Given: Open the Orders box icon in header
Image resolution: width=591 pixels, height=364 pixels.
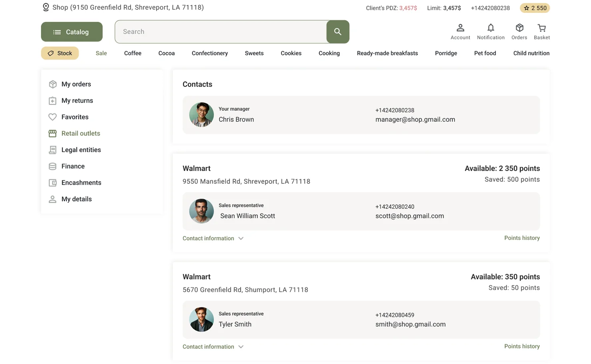Looking at the screenshot, I should coord(519,28).
